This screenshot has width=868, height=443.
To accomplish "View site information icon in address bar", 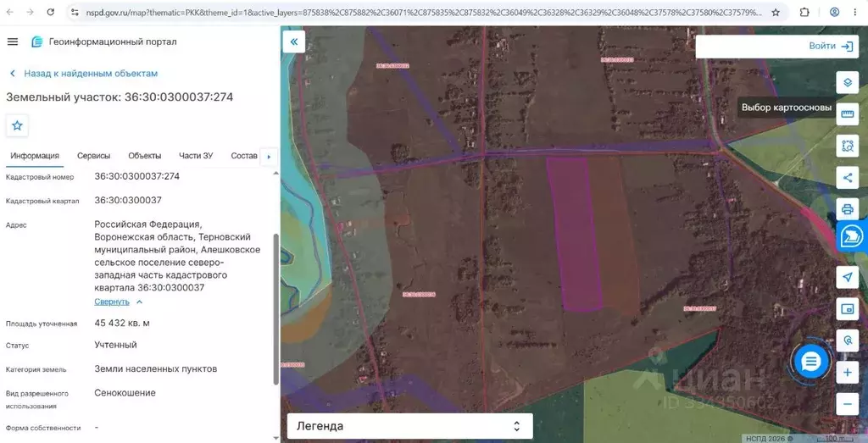I will 75,12.
